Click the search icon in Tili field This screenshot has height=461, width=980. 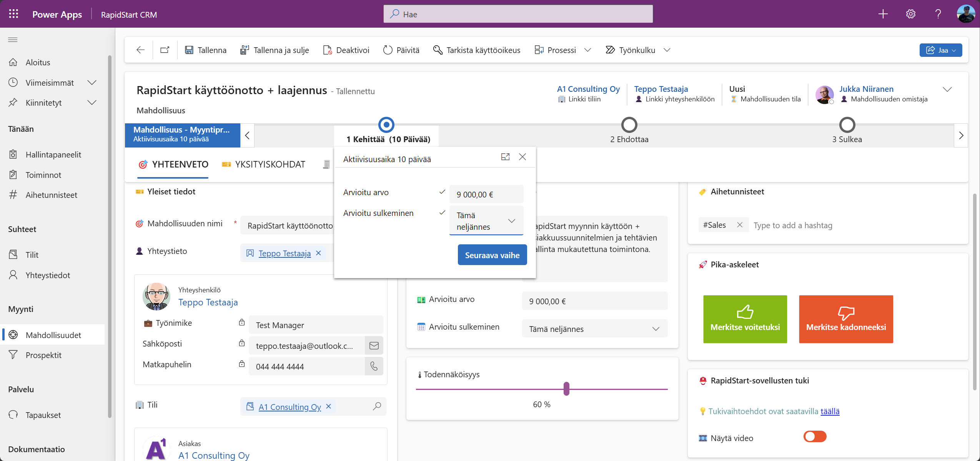click(x=377, y=406)
